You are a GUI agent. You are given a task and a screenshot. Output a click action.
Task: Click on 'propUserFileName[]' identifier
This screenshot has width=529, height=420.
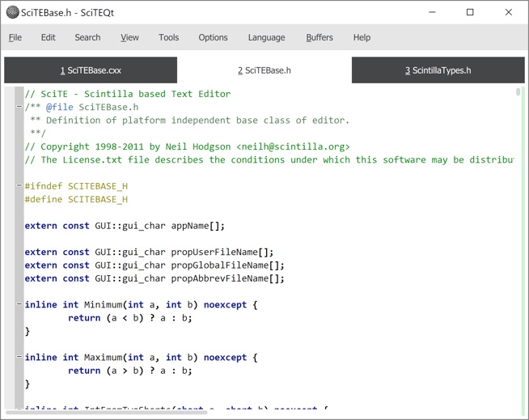[x=220, y=252]
